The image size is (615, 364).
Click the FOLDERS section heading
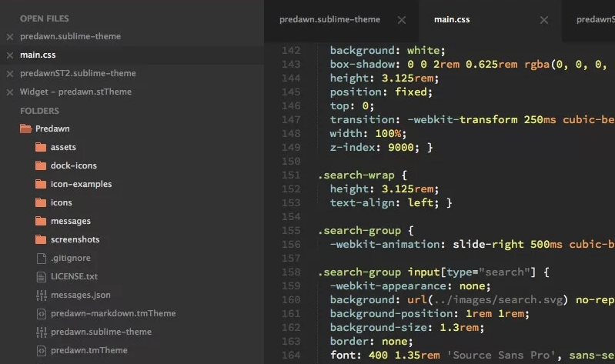tap(39, 111)
